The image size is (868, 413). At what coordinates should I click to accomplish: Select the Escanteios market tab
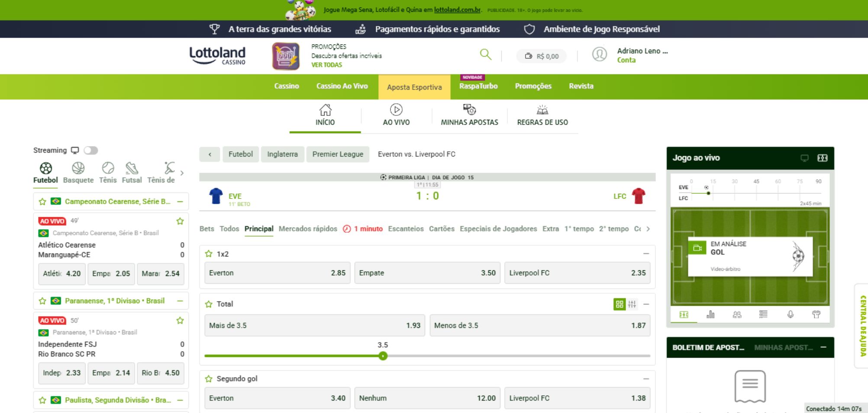click(x=406, y=229)
